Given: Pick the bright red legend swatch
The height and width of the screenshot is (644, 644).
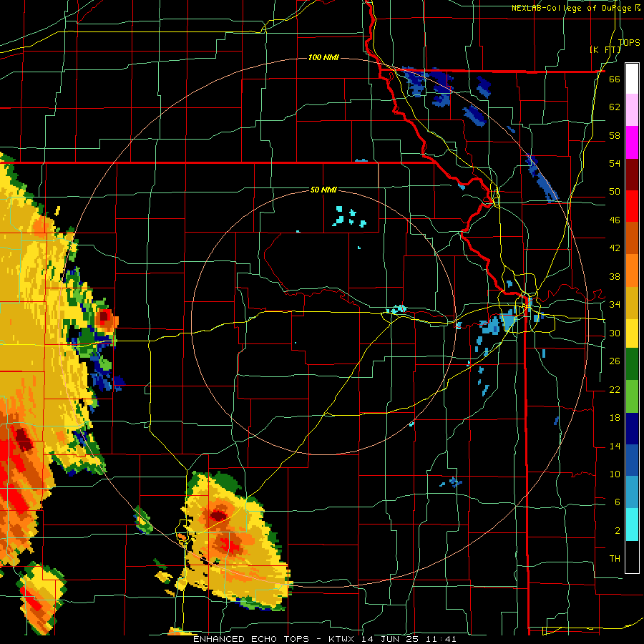Looking at the screenshot, I should click(x=632, y=206).
